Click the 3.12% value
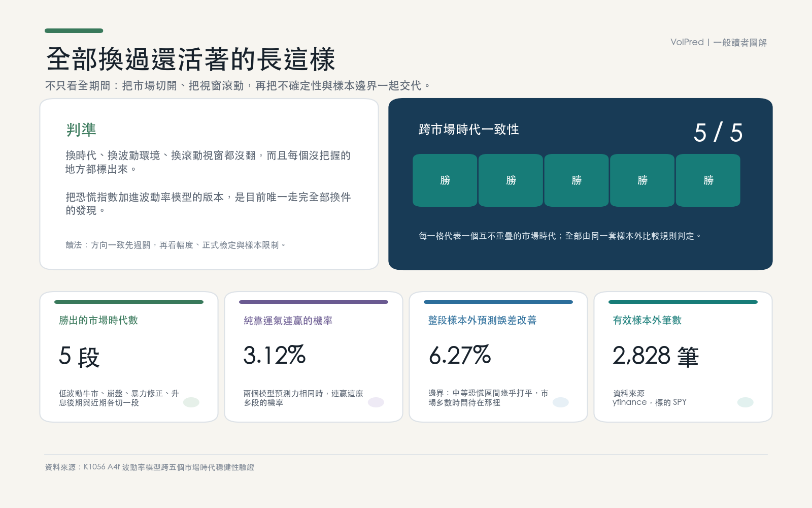The image size is (812, 508). click(275, 355)
